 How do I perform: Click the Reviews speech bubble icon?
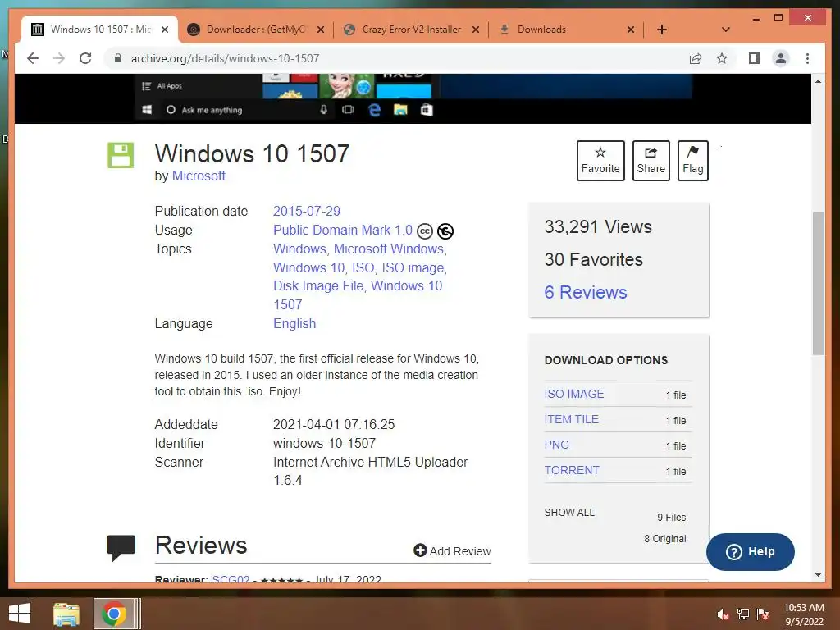click(121, 547)
